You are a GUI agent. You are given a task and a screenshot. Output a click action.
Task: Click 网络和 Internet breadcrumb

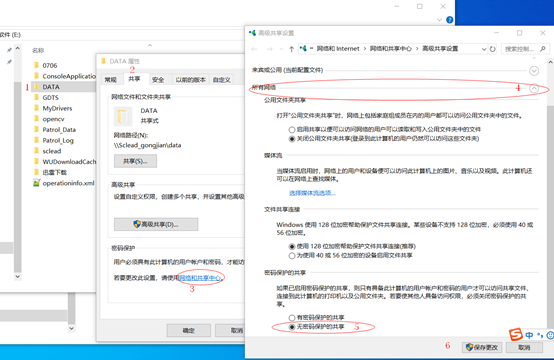[x=338, y=49]
